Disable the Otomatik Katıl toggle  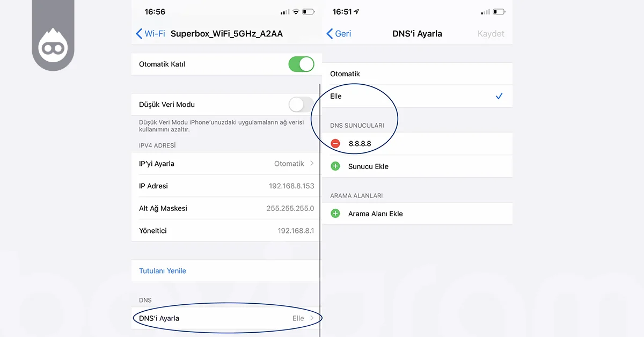click(301, 64)
